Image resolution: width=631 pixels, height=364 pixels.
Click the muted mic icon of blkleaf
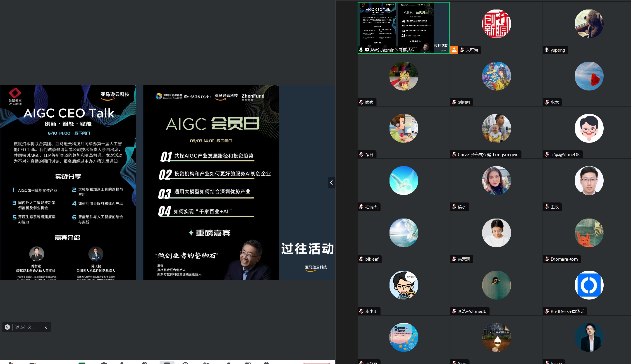pyautogui.click(x=361, y=259)
